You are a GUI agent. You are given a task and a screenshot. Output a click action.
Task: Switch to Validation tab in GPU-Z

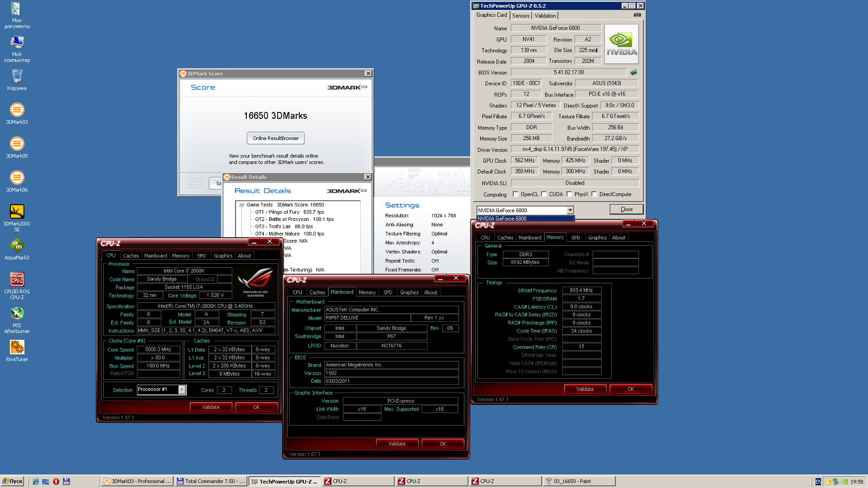coord(545,16)
